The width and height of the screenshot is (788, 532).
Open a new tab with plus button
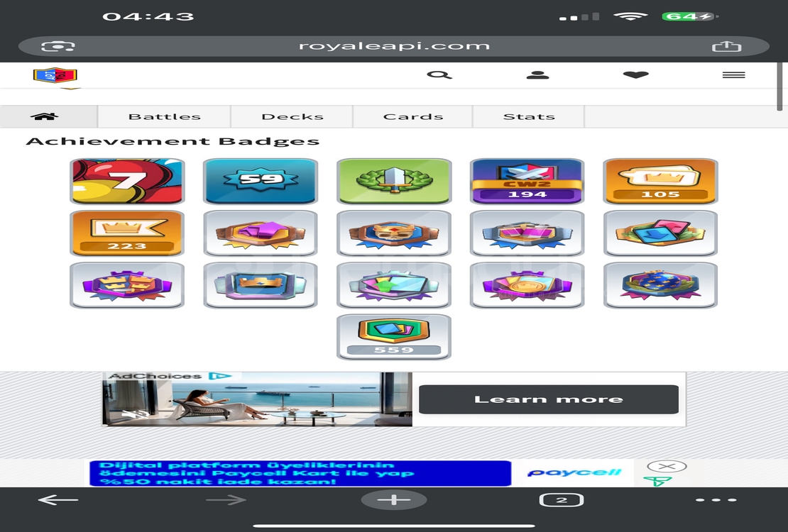[394, 500]
